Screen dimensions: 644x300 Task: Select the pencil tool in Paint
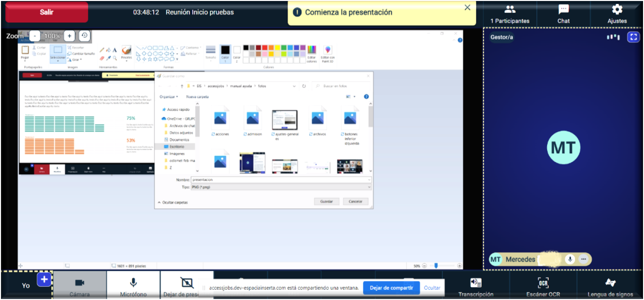point(102,49)
